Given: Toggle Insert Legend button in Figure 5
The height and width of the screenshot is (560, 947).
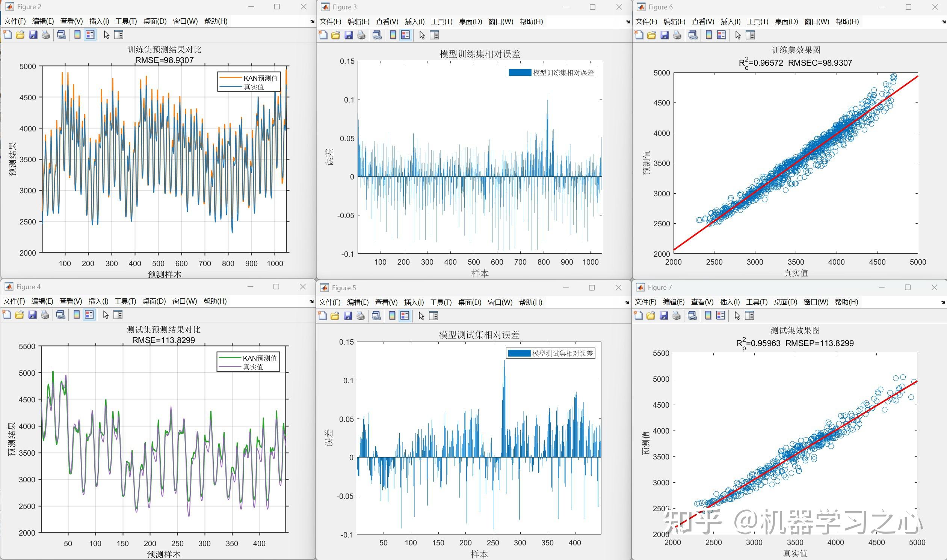Looking at the screenshot, I should click(x=405, y=316).
